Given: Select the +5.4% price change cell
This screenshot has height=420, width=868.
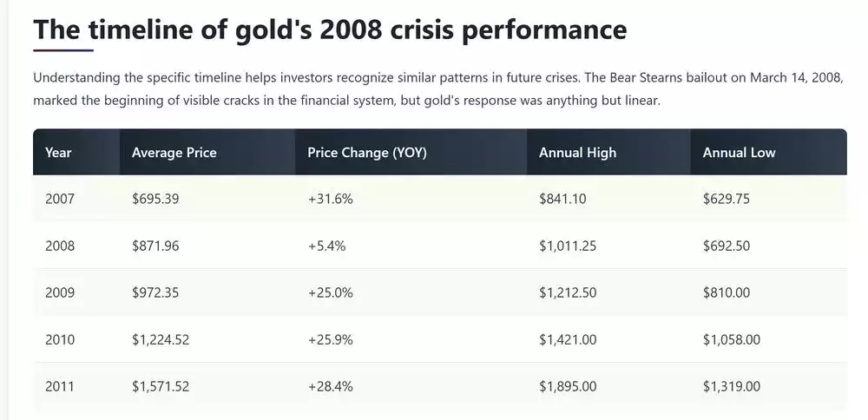Looking at the screenshot, I should click(326, 246).
